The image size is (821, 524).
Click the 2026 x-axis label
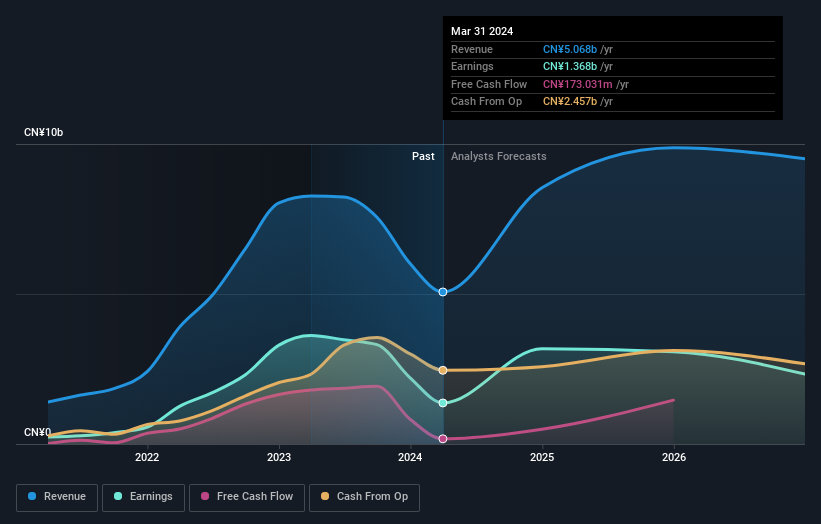(674, 458)
